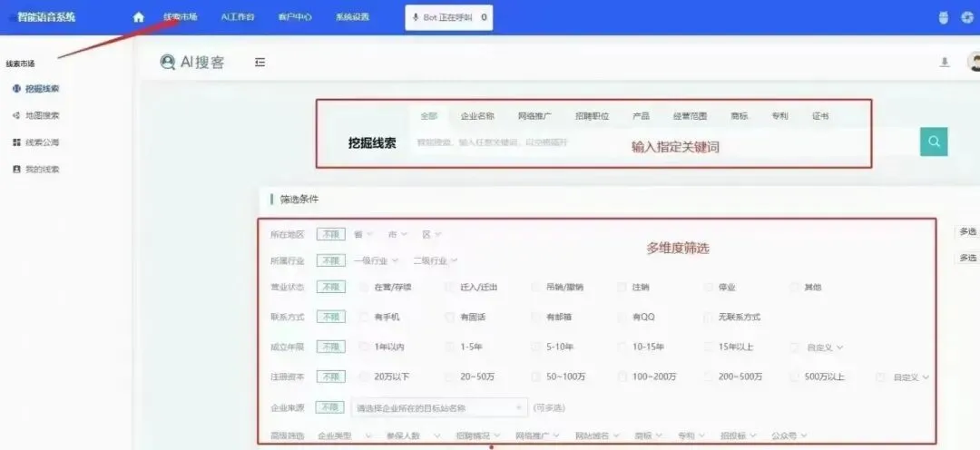Screen dimensions: 980x450
Task: Open 自定义 dropdown in 成立年限 row
Action: [x=825, y=347]
